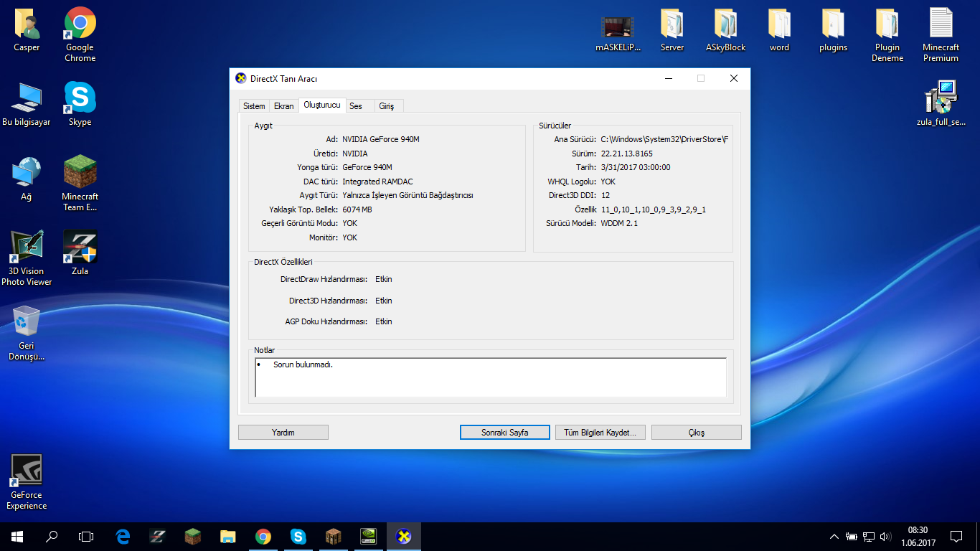Click NVIDIA icon in the taskbar
The height and width of the screenshot is (551, 980).
click(x=368, y=536)
